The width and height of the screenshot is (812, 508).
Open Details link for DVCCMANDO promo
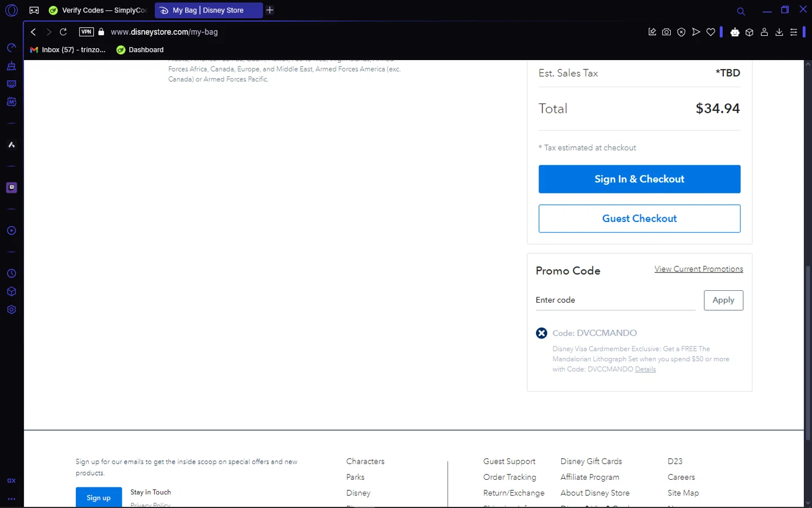point(645,369)
